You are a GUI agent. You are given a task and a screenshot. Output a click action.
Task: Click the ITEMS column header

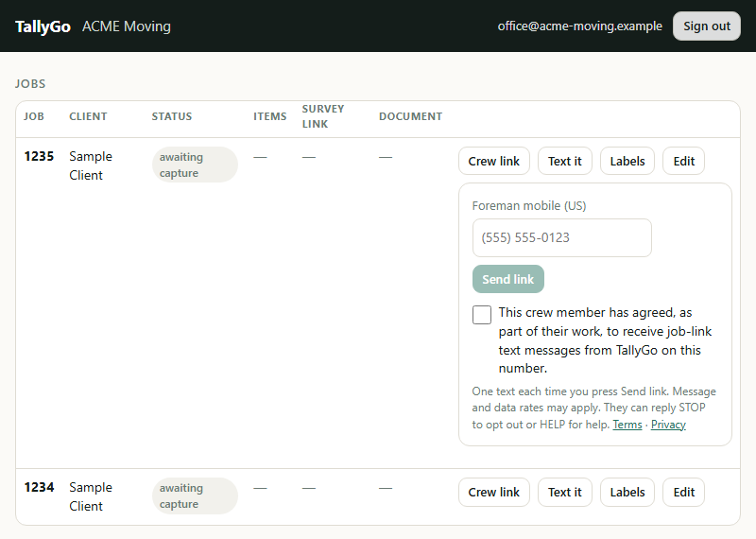click(x=270, y=116)
